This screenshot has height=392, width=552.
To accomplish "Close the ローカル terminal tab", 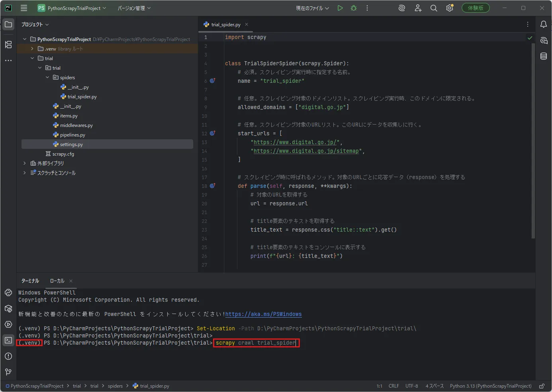I will pyautogui.click(x=71, y=281).
